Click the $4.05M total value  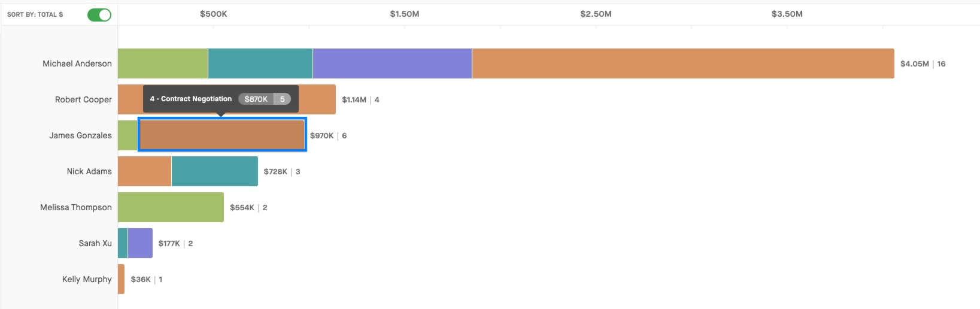(915, 63)
